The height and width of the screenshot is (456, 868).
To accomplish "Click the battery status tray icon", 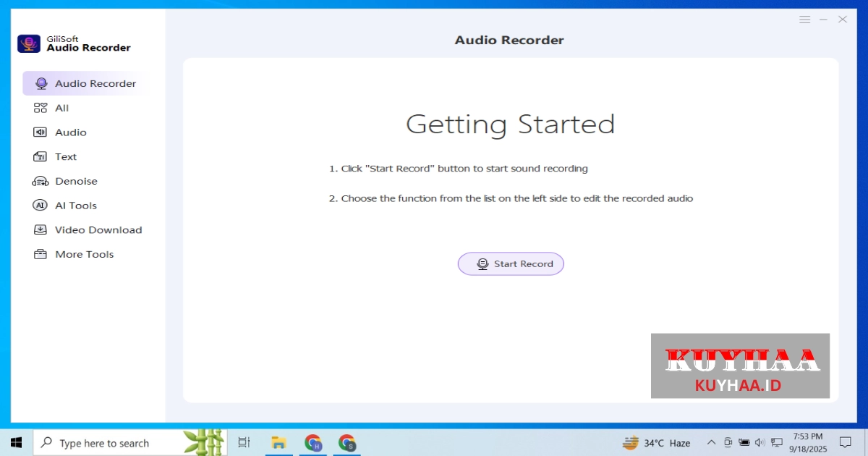I will (x=744, y=442).
